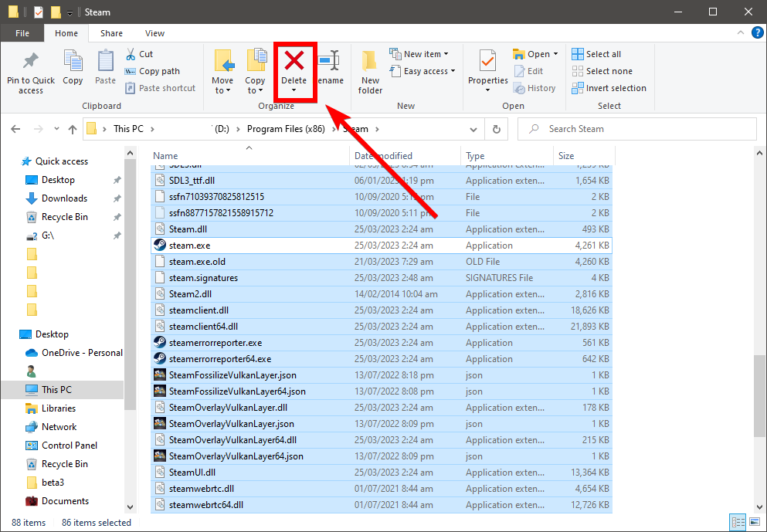This screenshot has width=767, height=532.
Task: Open the Easy access dropdown
Action: (423, 71)
